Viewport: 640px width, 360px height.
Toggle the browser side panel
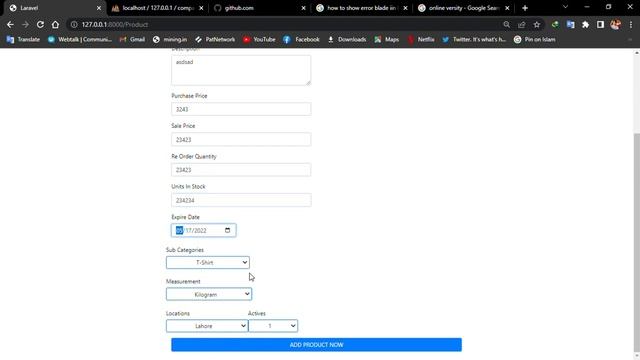pyautogui.click(x=600, y=24)
